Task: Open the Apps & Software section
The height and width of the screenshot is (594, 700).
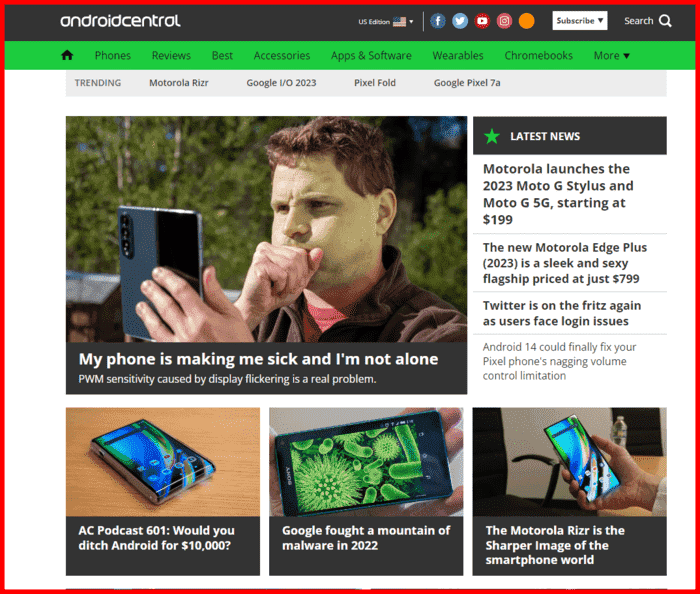Action: tap(371, 55)
